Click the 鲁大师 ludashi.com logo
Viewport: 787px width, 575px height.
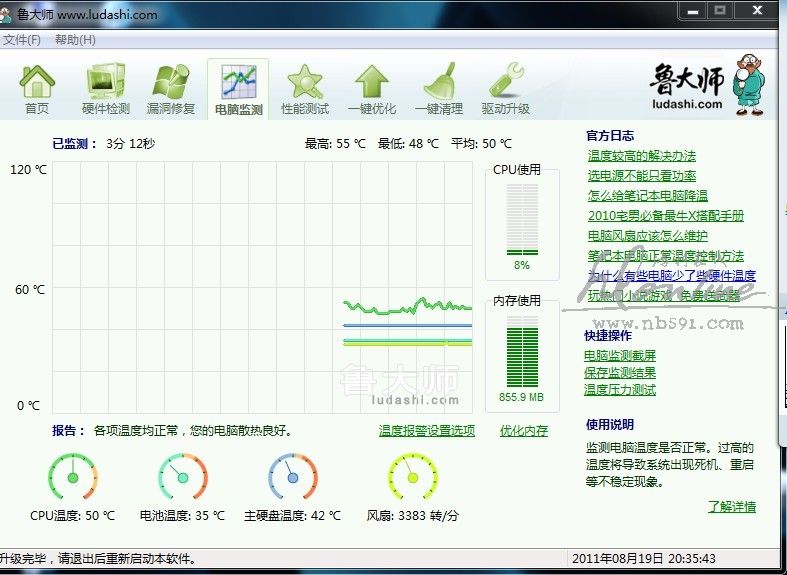687,86
